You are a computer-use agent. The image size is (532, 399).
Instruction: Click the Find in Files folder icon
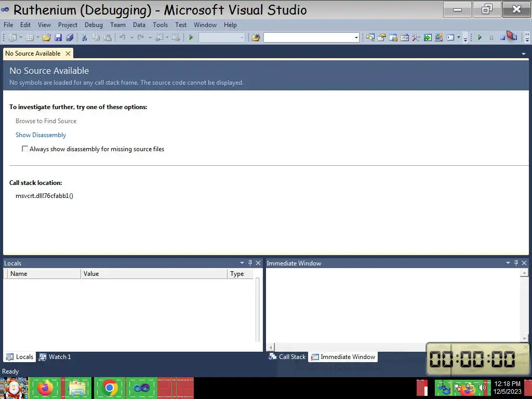tap(256, 37)
